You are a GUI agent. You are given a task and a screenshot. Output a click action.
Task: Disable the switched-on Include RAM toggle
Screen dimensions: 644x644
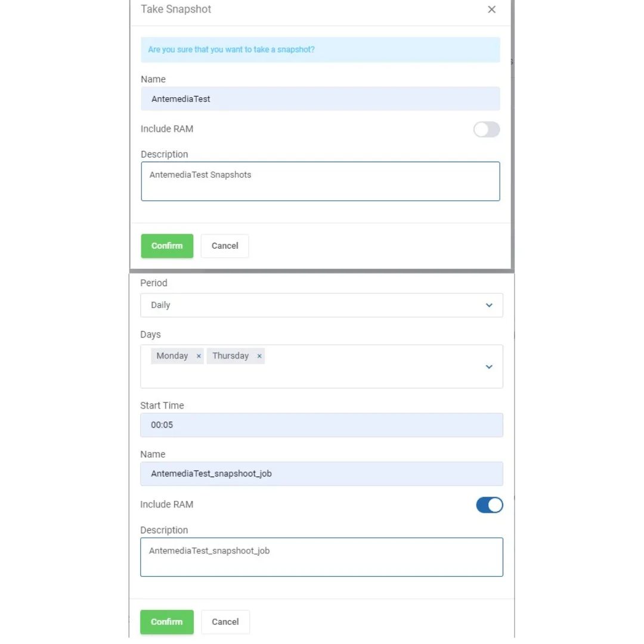coord(489,505)
